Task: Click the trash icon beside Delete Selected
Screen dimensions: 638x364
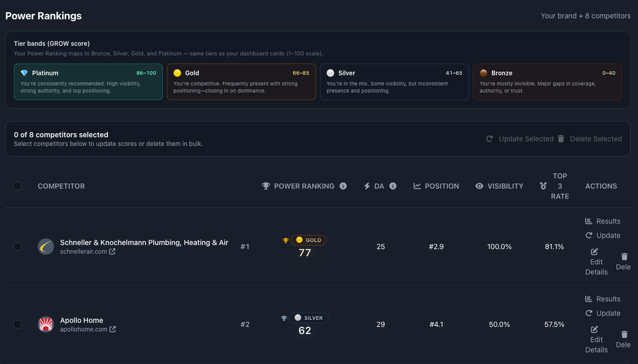Action: point(561,139)
